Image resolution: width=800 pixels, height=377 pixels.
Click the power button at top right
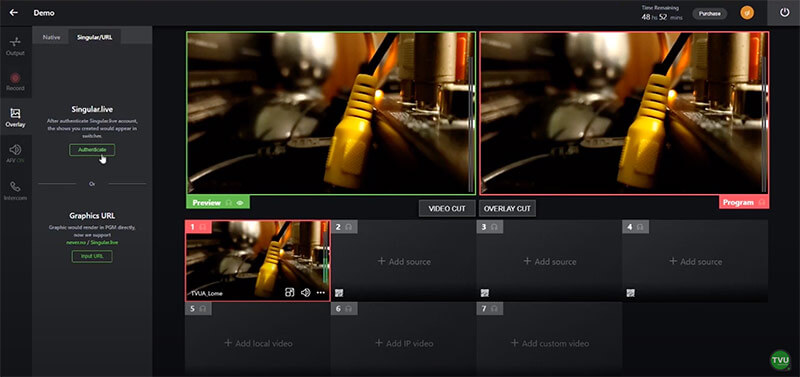pos(785,13)
